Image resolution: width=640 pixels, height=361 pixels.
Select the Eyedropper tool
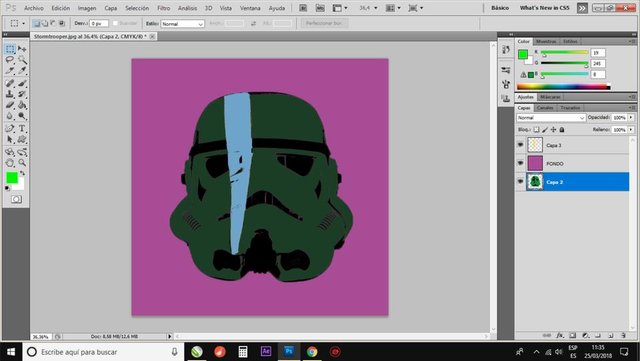click(x=22, y=71)
